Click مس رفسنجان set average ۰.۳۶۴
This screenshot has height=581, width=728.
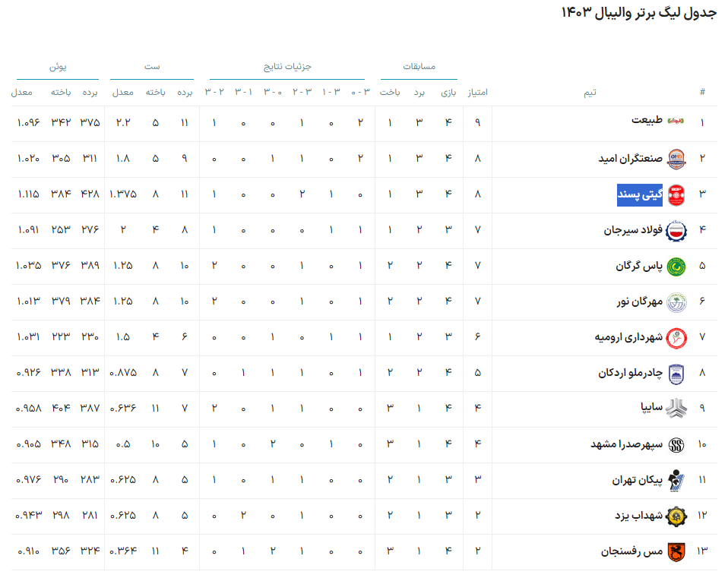[123, 551]
